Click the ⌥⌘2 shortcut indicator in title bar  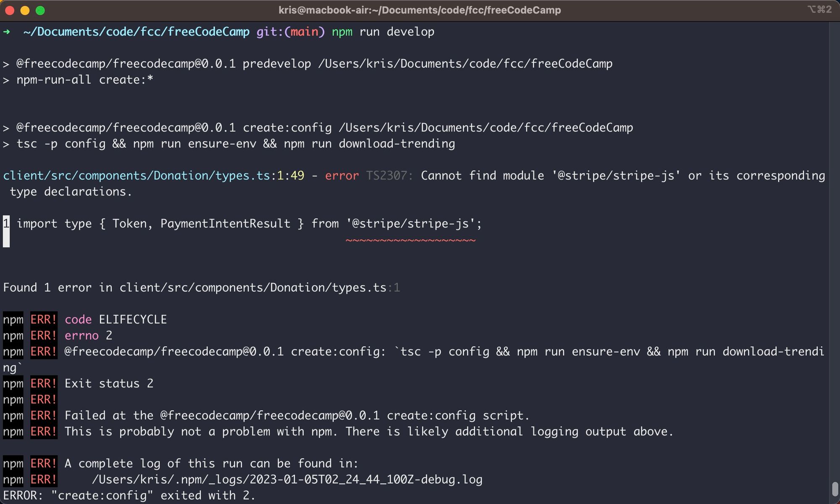point(819,9)
